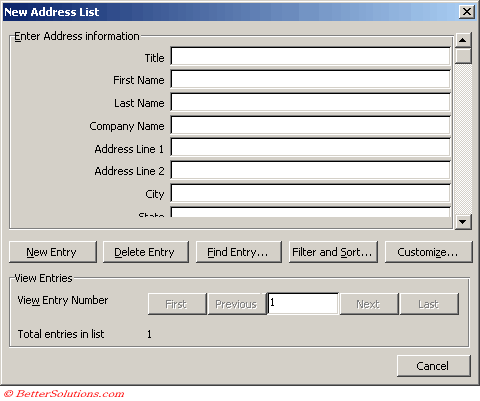The image size is (480, 401).
Task: Click the Address Line 2 field
Action: [310, 170]
